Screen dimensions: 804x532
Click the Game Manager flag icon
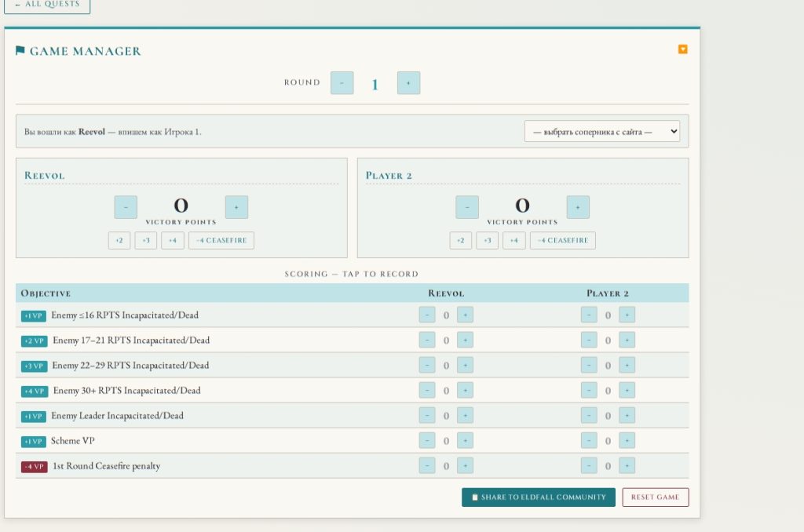point(20,50)
